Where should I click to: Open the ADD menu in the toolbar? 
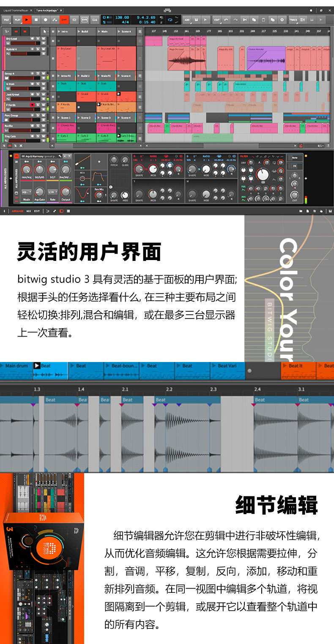(187, 19)
